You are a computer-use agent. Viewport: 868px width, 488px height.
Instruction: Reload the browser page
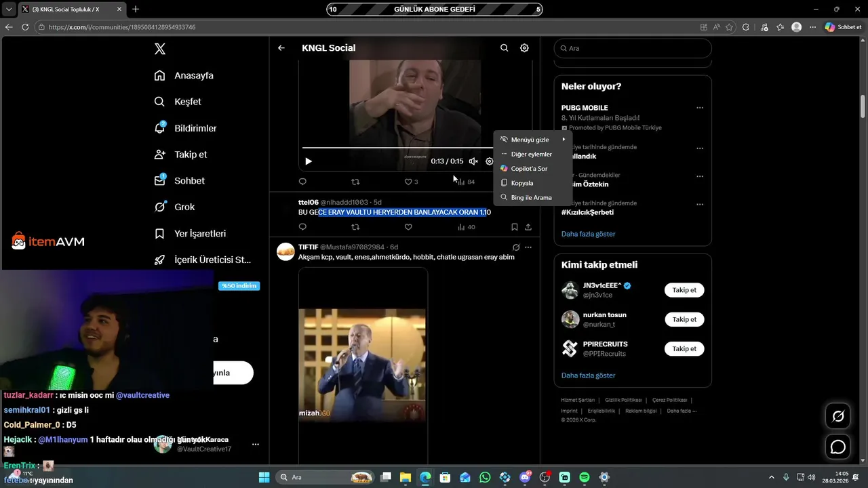point(25,27)
